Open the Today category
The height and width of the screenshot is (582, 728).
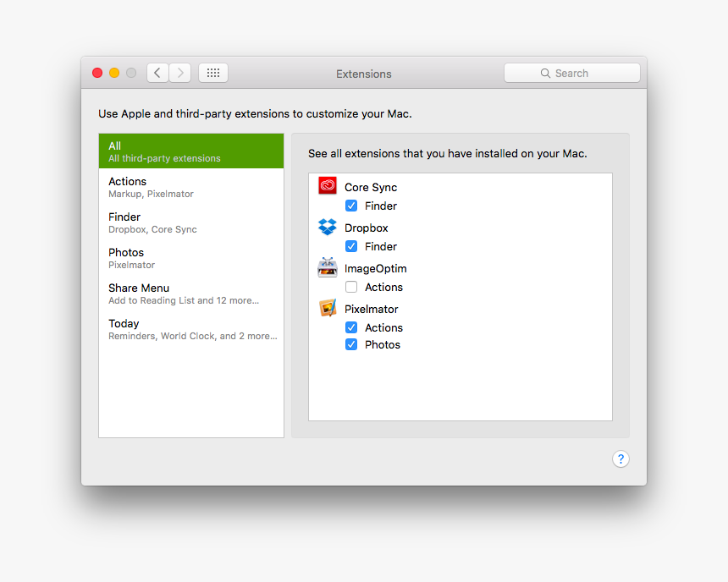click(x=191, y=329)
